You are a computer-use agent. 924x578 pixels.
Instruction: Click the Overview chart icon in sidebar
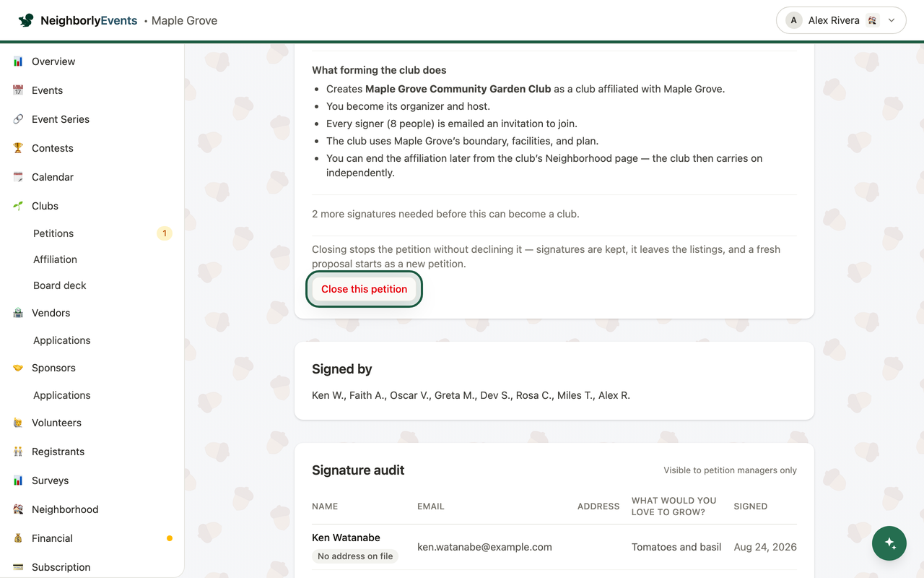(x=18, y=61)
